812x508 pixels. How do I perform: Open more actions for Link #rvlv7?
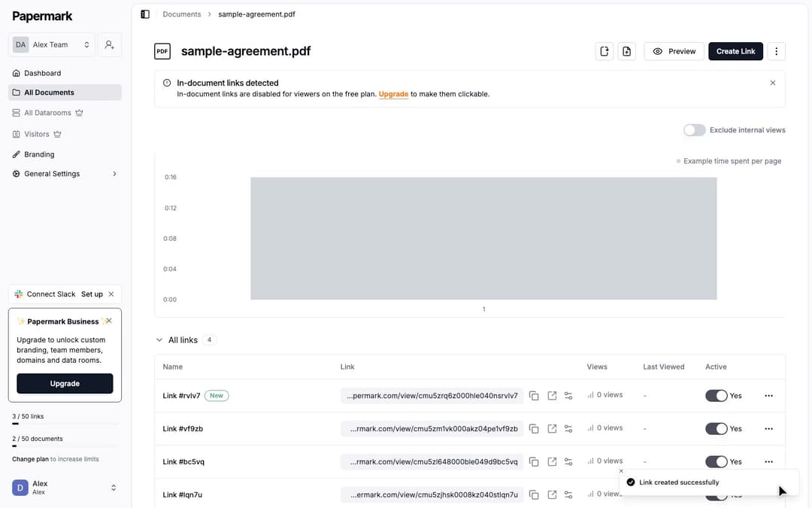pos(768,396)
